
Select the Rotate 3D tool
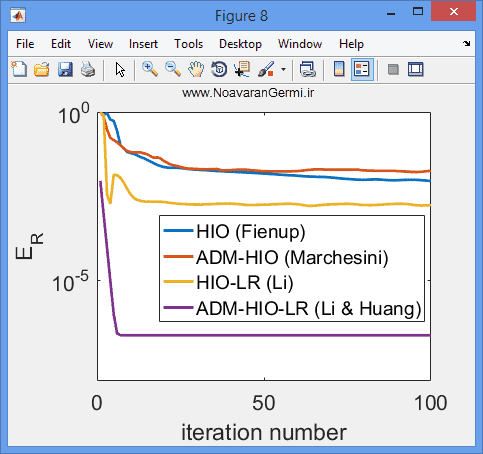pyautogui.click(x=219, y=69)
